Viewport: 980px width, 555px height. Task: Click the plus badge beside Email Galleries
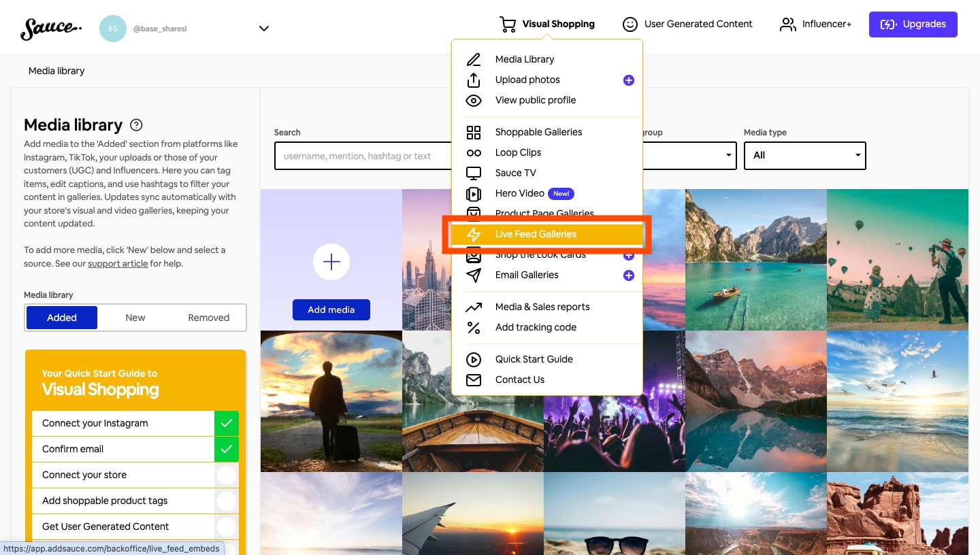pos(629,275)
